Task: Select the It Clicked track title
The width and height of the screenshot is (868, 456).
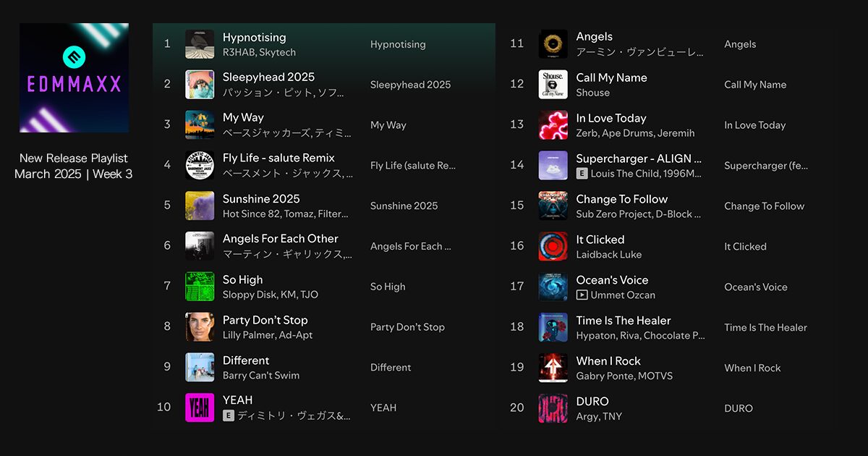Action: point(600,240)
